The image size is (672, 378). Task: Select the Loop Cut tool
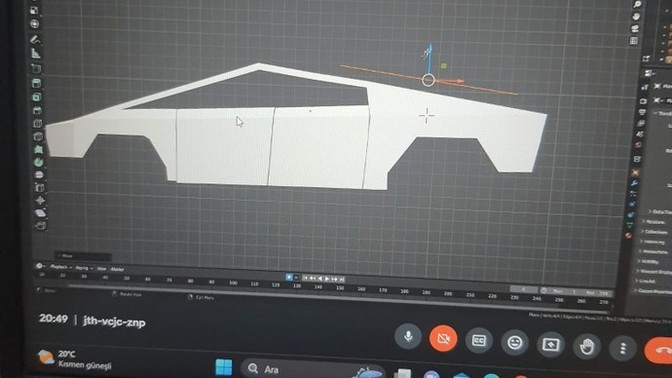tap(38, 124)
